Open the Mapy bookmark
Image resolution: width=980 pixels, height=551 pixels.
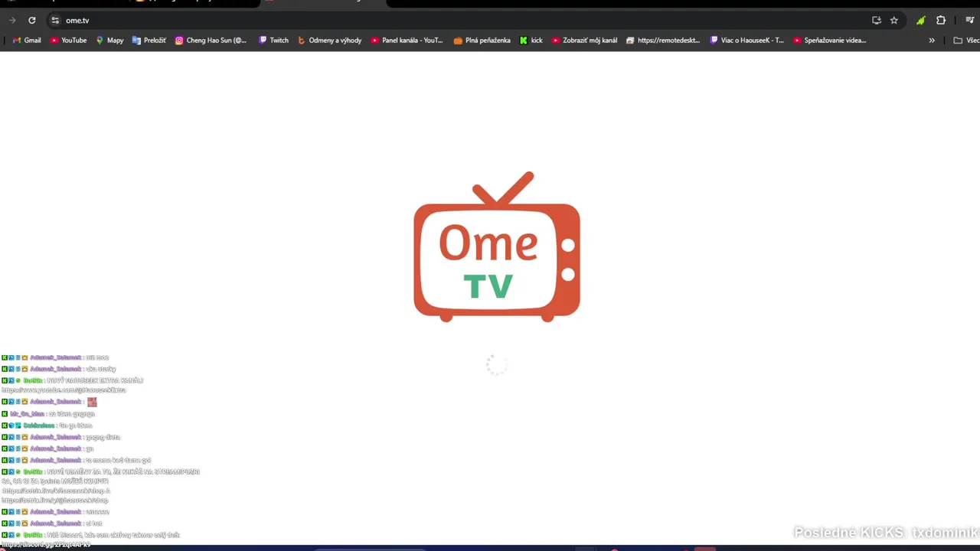[109, 41]
